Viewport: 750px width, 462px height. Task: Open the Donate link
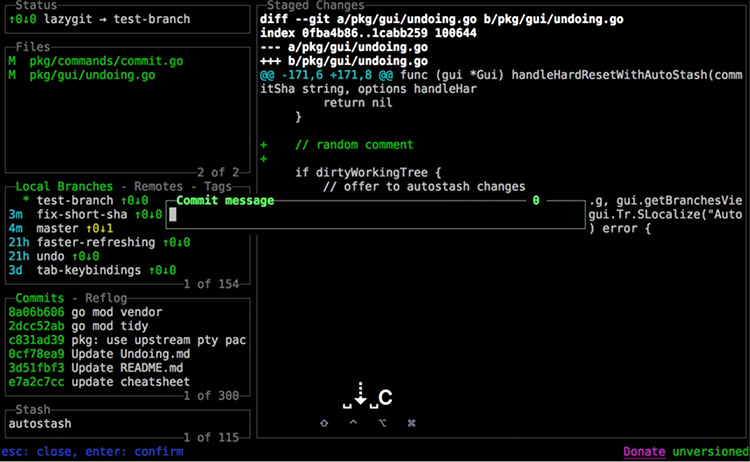tap(644, 451)
